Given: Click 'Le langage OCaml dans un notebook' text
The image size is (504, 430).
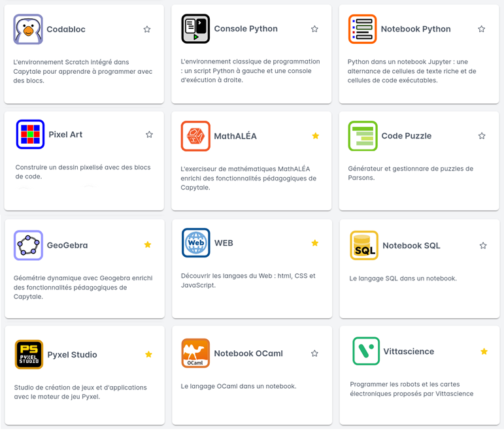Looking at the screenshot, I should [239, 386].
